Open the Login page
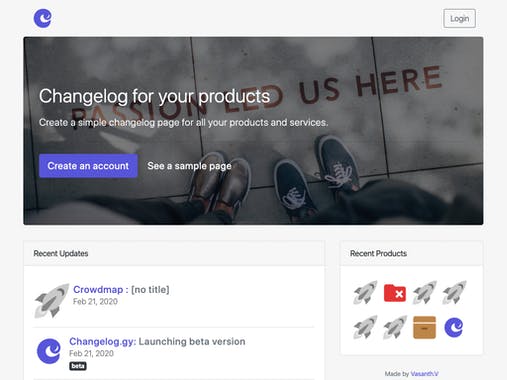The width and height of the screenshot is (507, 380). [x=459, y=18]
